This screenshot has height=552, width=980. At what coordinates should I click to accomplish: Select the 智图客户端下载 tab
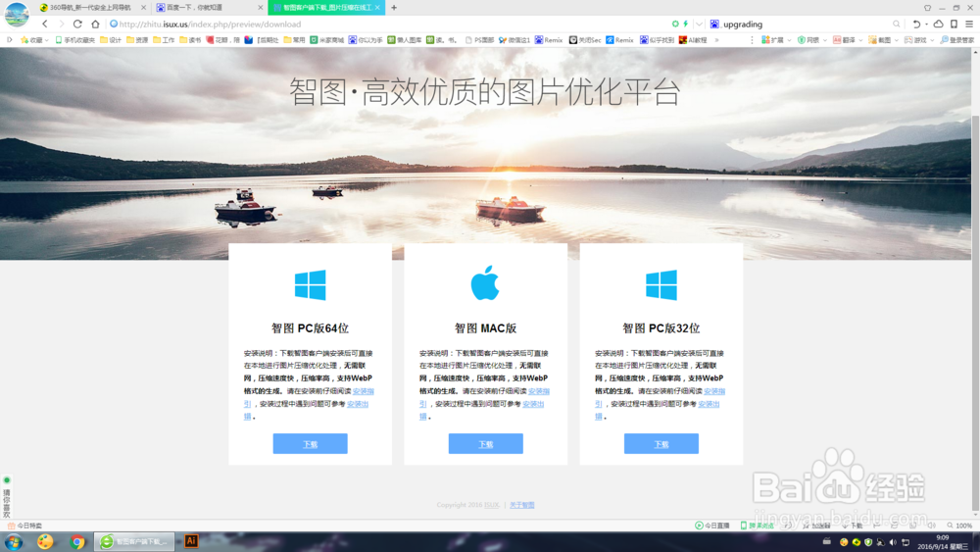click(x=325, y=8)
